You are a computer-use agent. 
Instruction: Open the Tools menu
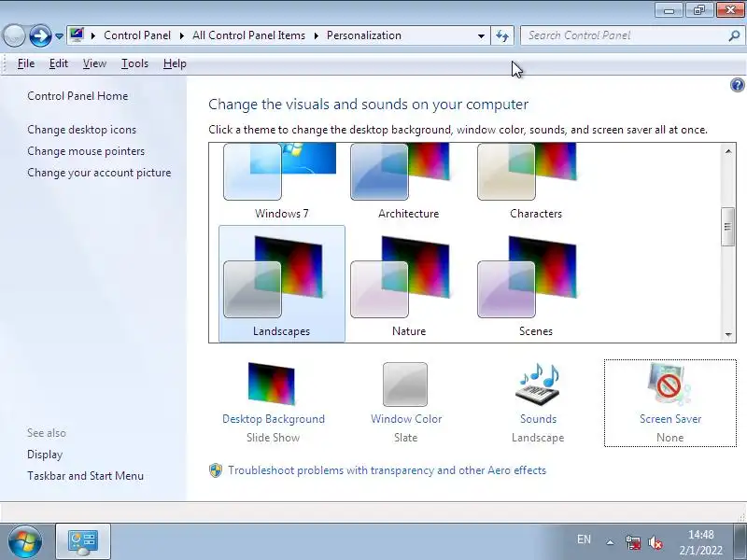(x=134, y=63)
